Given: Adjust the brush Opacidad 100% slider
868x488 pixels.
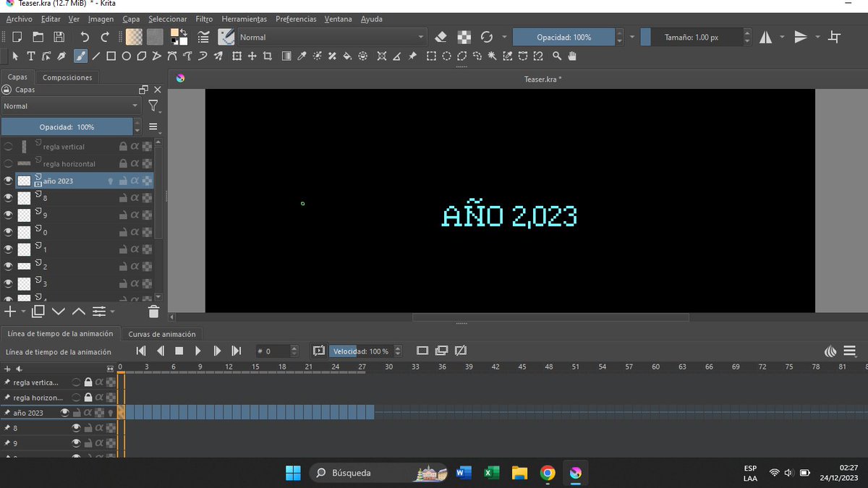Looking at the screenshot, I should 564,37.
